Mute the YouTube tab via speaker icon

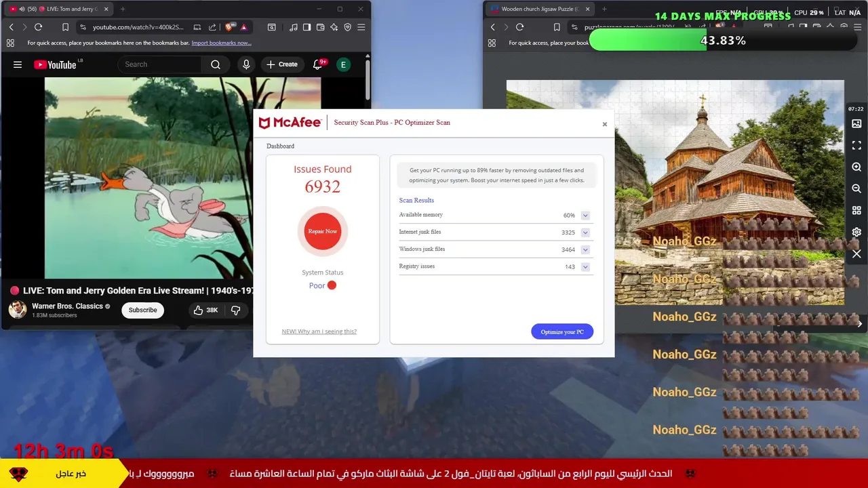22,9
